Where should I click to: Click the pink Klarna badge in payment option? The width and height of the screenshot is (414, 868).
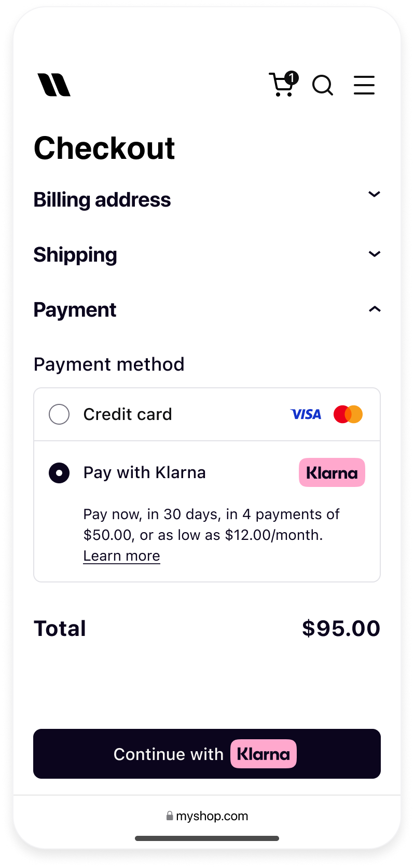[332, 472]
